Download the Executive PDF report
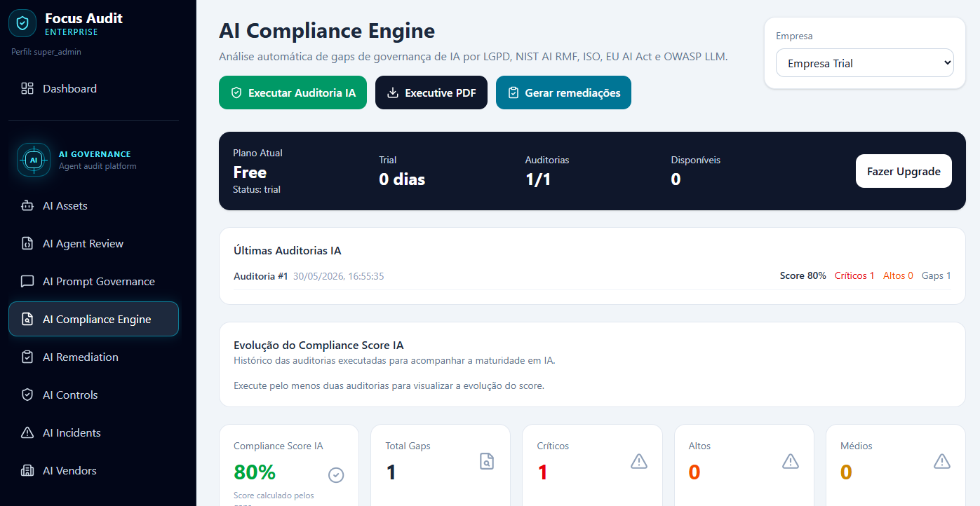The image size is (980, 506). click(x=431, y=93)
